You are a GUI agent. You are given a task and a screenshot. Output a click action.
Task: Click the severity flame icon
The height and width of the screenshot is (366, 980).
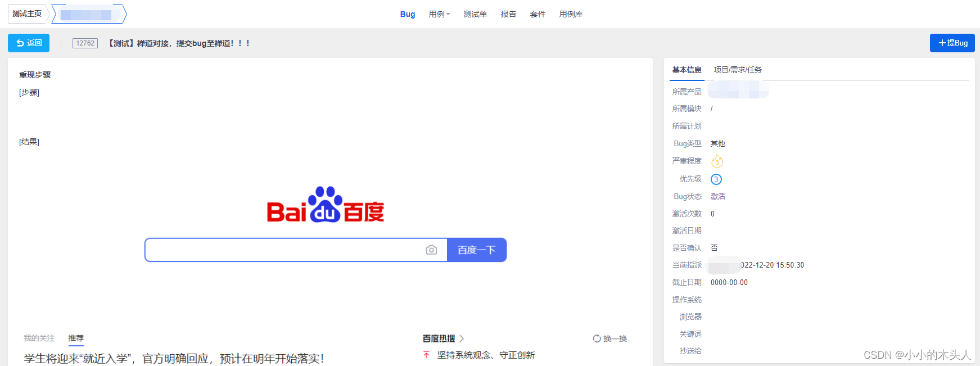tap(717, 161)
